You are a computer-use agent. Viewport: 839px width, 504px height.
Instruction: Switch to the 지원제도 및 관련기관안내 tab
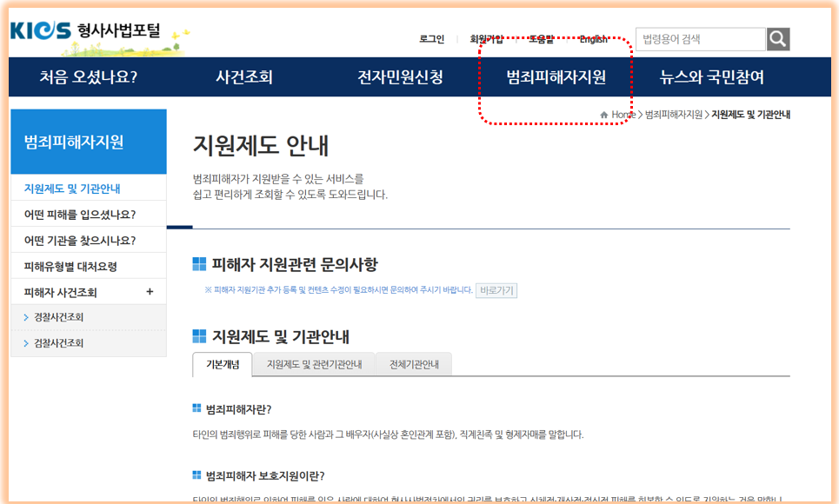[x=314, y=365]
